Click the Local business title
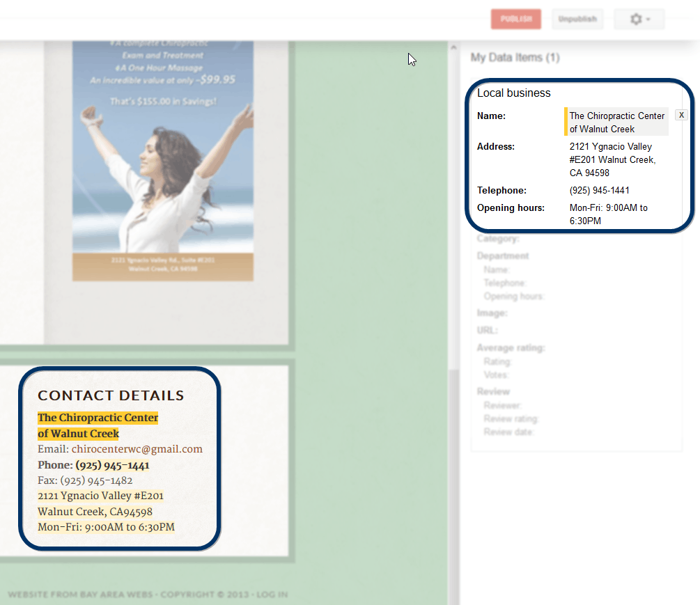The height and width of the screenshot is (605, 700). tap(513, 93)
